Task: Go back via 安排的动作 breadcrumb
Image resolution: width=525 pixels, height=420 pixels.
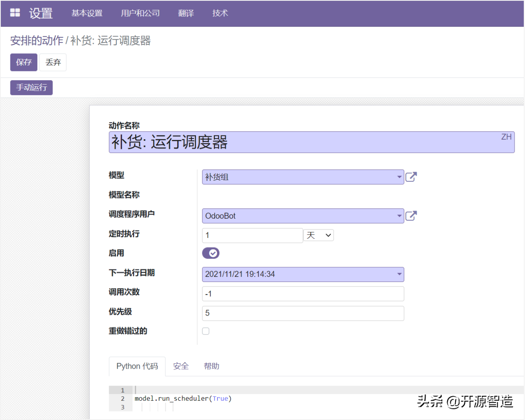Action: click(37, 41)
